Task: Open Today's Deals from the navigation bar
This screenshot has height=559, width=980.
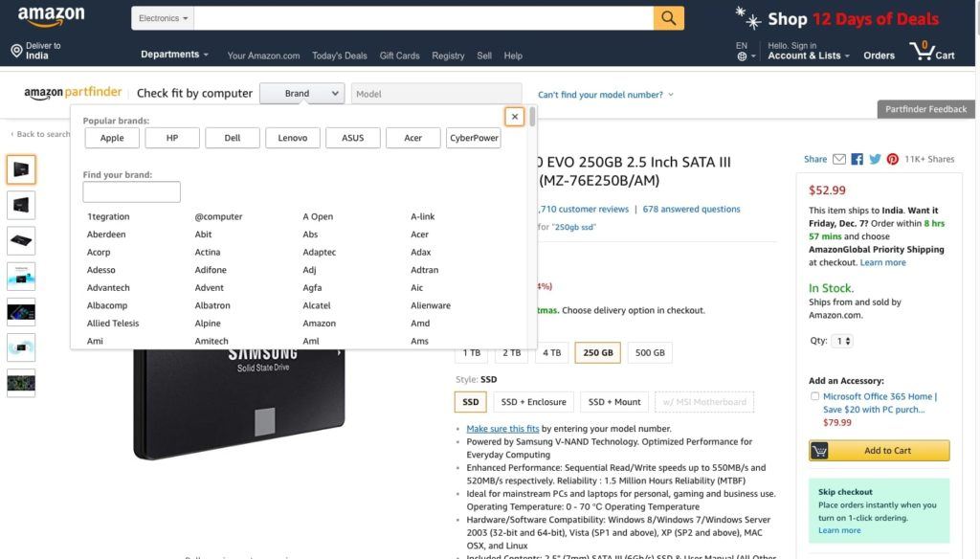Action: [339, 56]
